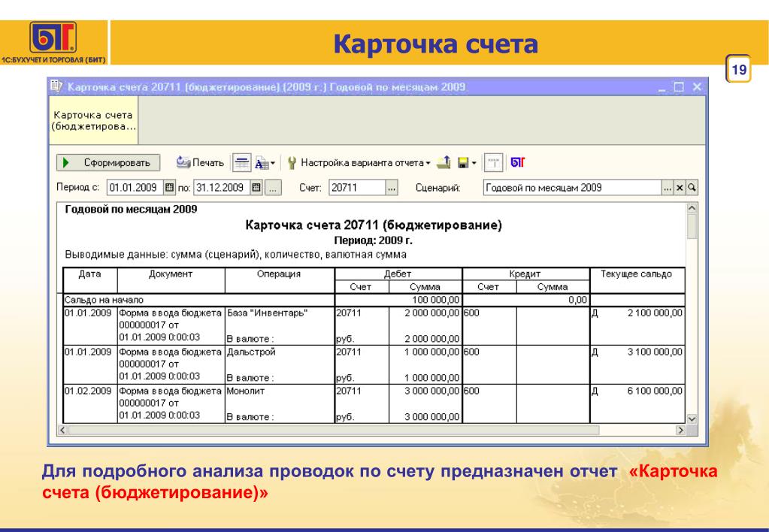This screenshot has width=769, height=532.
Task: Click the vertical scrollbar down arrow
Action: point(692,419)
